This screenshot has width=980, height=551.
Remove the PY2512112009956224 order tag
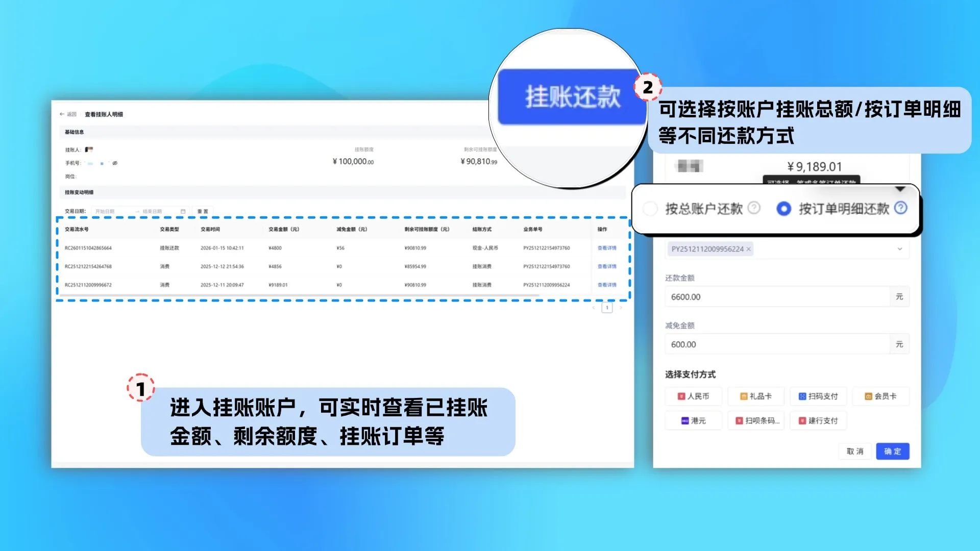click(x=748, y=249)
